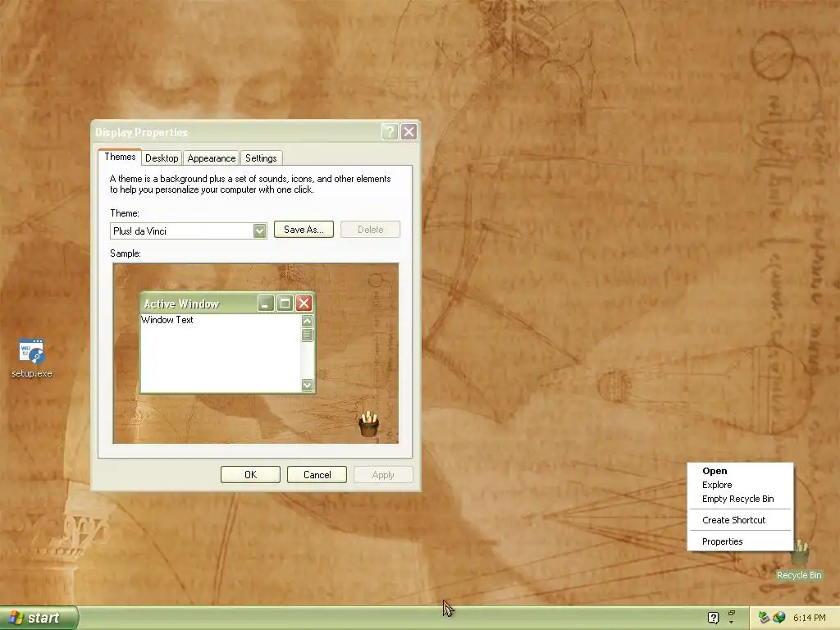Switch to the Appearance tab
This screenshot has height=630, width=840.
point(212,158)
